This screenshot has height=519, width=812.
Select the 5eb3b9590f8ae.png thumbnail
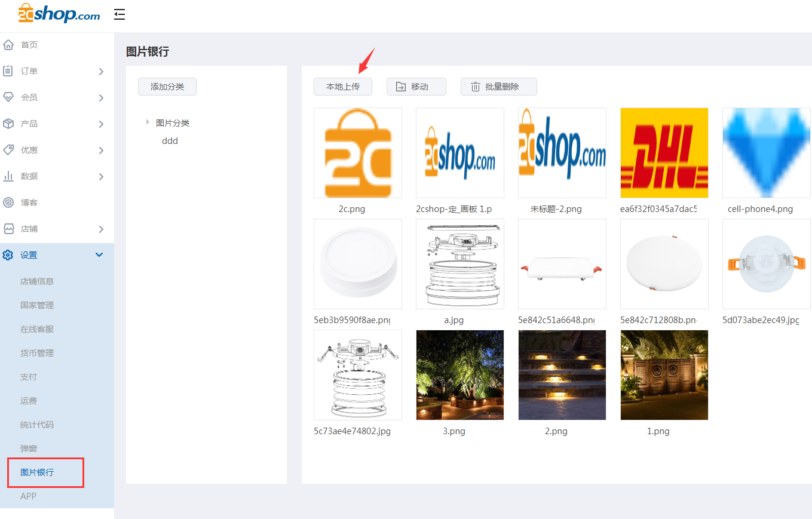click(x=358, y=264)
